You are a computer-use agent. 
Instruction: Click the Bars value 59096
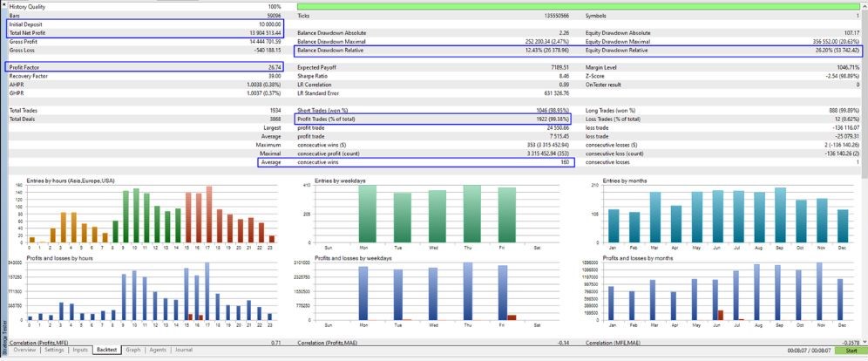pos(275,16)
